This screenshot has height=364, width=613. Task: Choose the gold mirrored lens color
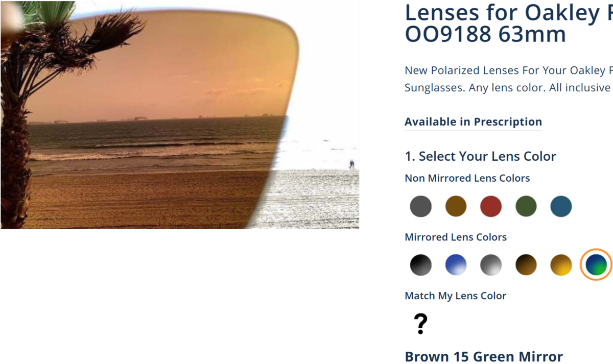point(561,265)
